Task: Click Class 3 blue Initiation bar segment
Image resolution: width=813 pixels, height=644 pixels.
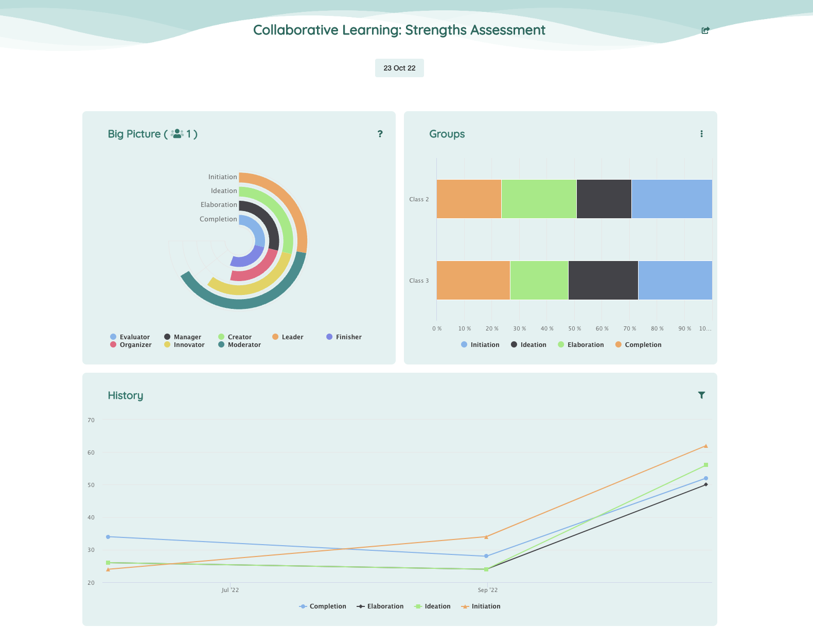Action: 675,280
